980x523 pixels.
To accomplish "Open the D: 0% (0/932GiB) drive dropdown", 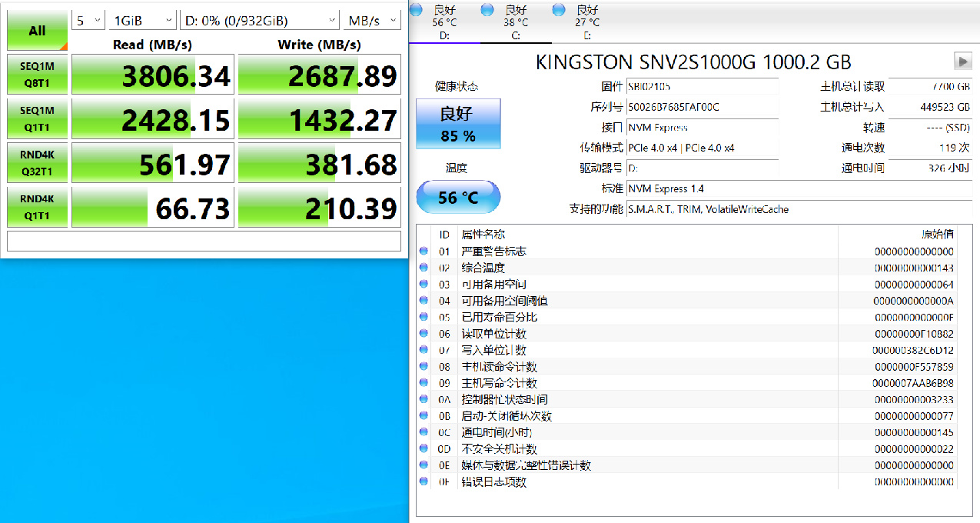I will tap(260, 21).
